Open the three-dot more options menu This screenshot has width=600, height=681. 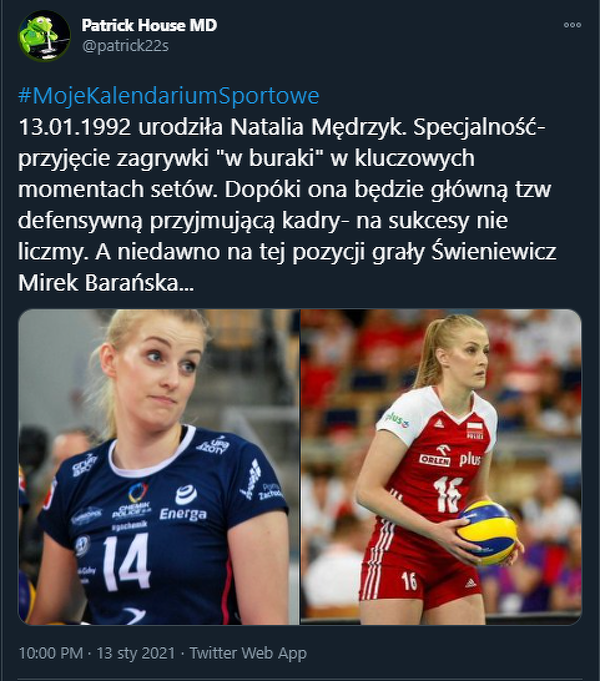(x=572, y=25)
